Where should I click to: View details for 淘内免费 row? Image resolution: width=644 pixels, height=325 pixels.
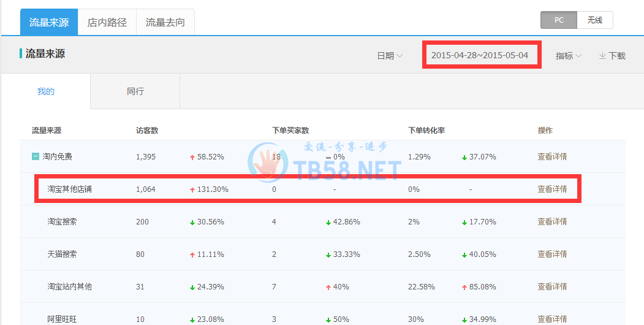coord(552,157)
